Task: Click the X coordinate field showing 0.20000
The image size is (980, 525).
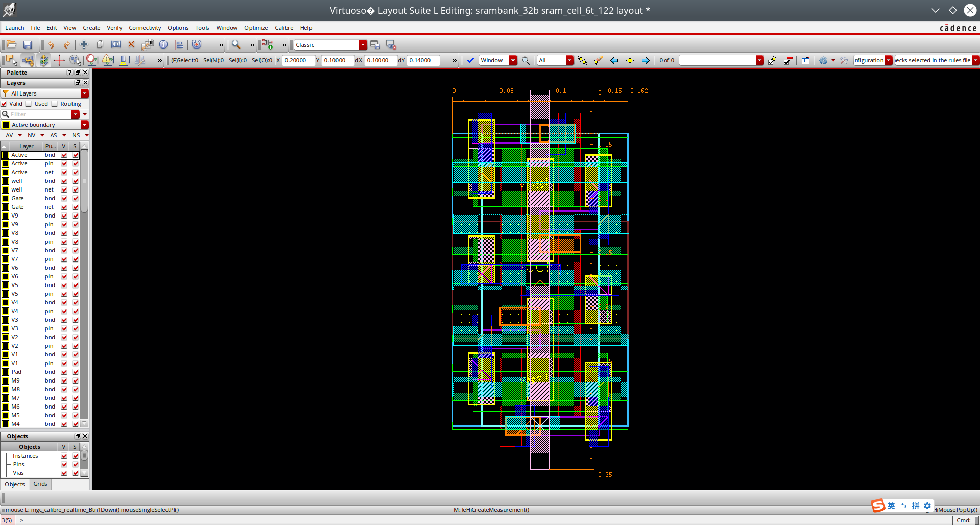Action: point(298,60)
